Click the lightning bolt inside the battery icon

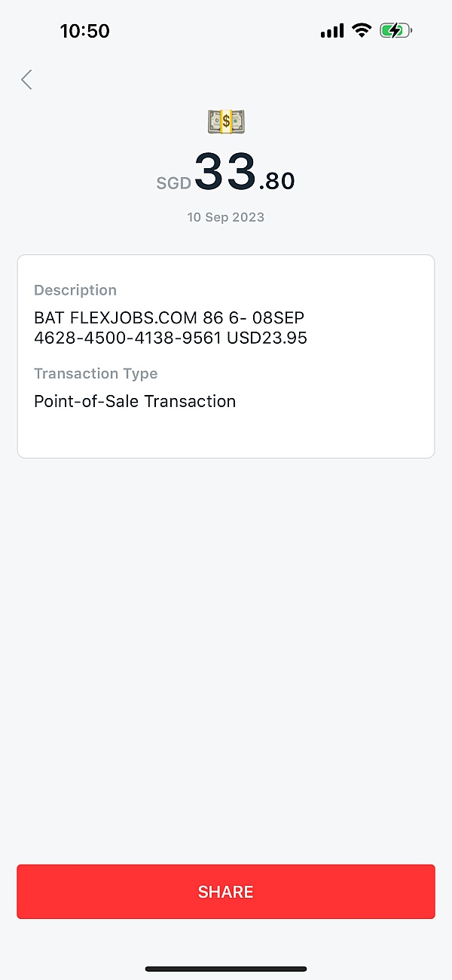(x=393, y=30)
